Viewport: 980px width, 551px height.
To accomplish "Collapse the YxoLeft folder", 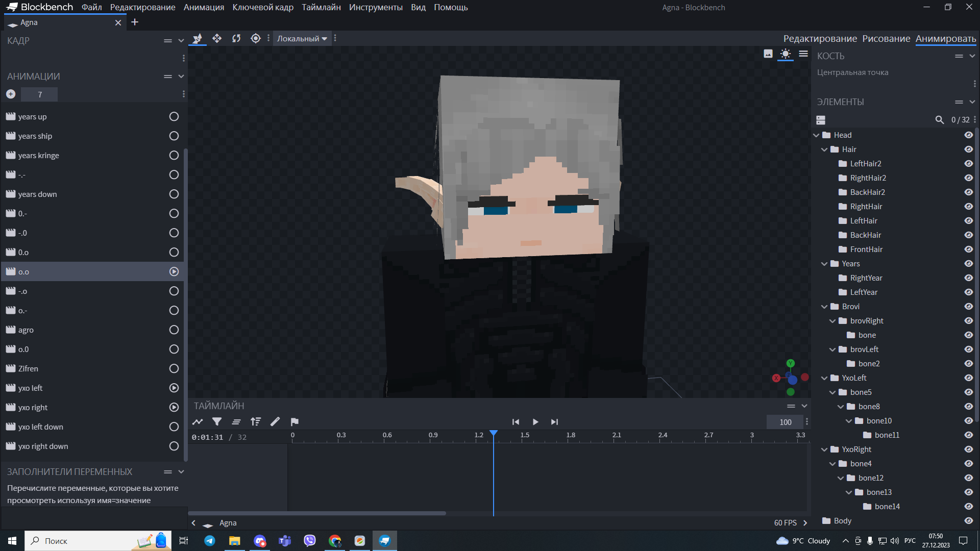I will point(825,378).
